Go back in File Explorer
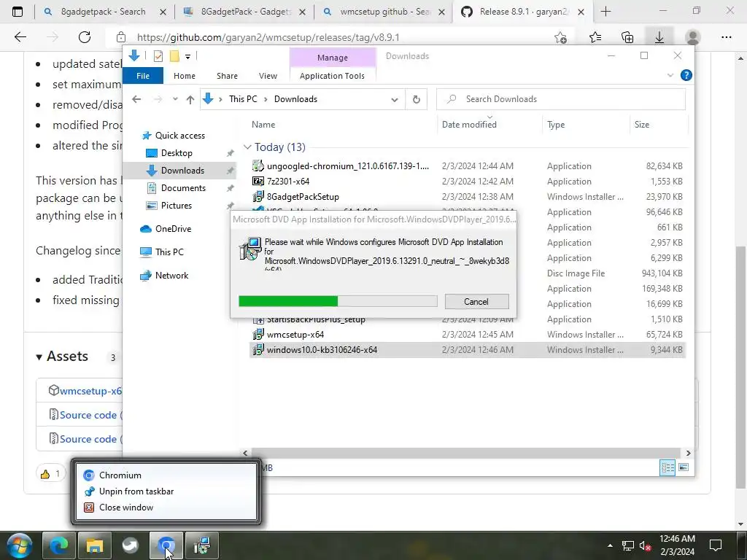Screen dimensions: 747x560 (x=136, y=99)
